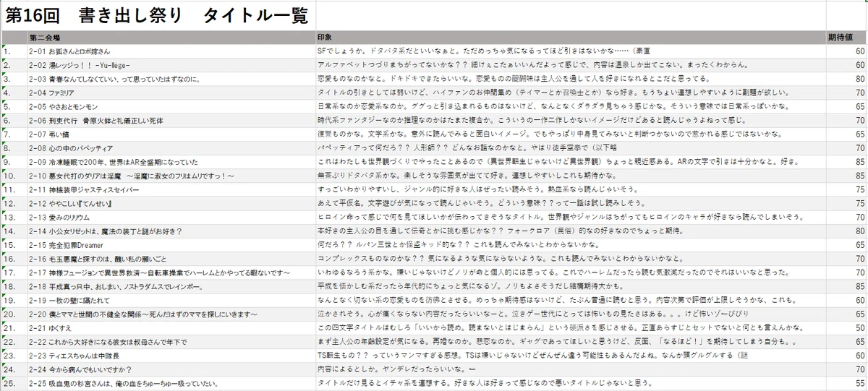Screen dimensions: 868x391
Task: Select cell '2-18 平成真っ只中、おしまい、ノストラダムスでレインボー。'
Action: pos(171,286)
